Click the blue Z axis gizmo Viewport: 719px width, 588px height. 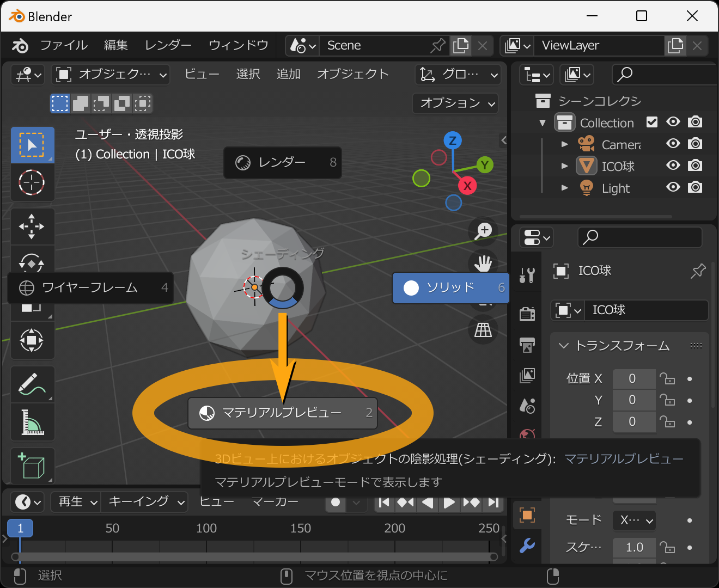pyautogui.click(x=453, y=140)
